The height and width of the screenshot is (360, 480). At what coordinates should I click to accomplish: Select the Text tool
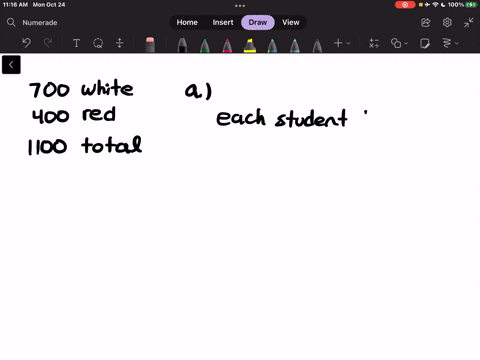(76, 43)
